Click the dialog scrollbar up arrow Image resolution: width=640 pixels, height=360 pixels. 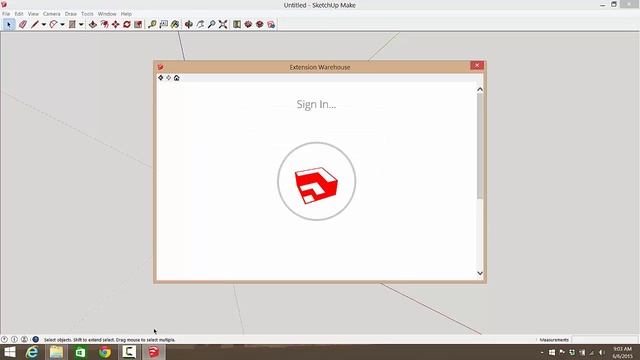click(480, 89)
